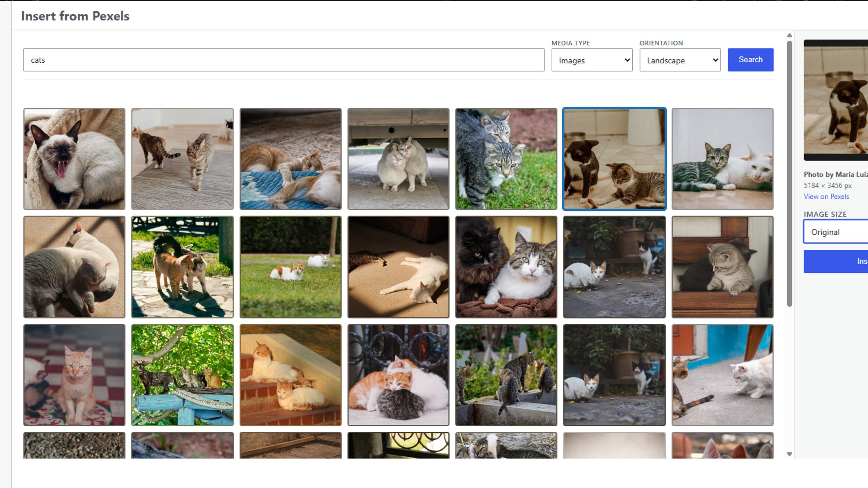Select the orange-white cats on brick stairs

[291, 375]
